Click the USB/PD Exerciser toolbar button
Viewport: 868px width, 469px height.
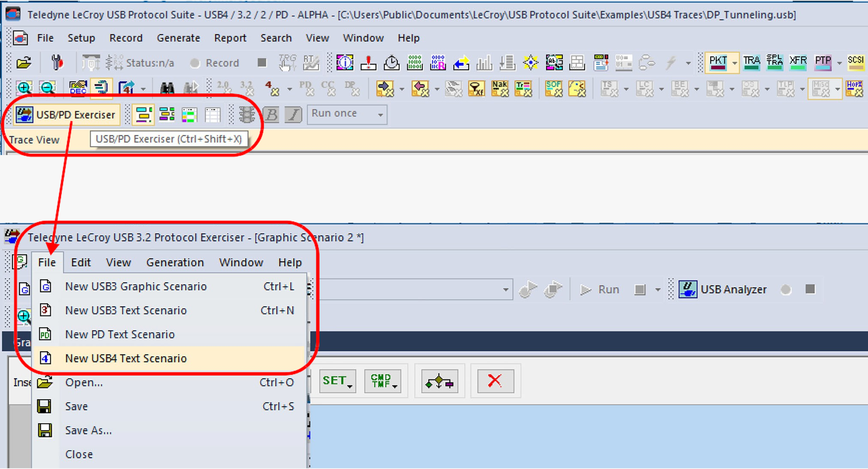66,115
